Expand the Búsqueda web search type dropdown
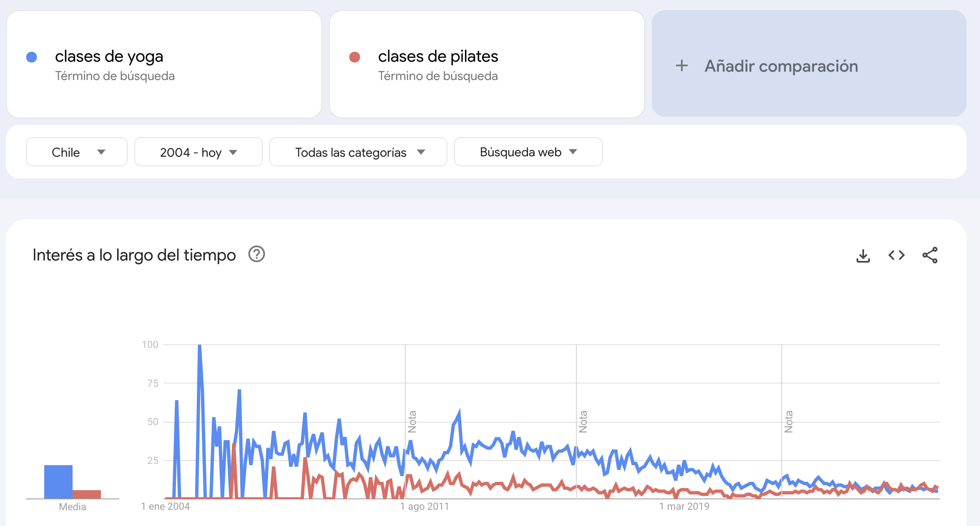 [528, 152]
